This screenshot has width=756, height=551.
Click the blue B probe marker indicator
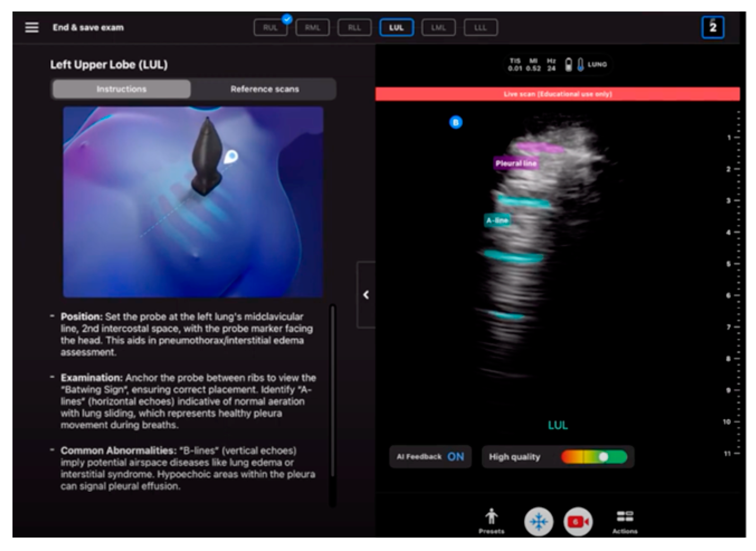456,122
